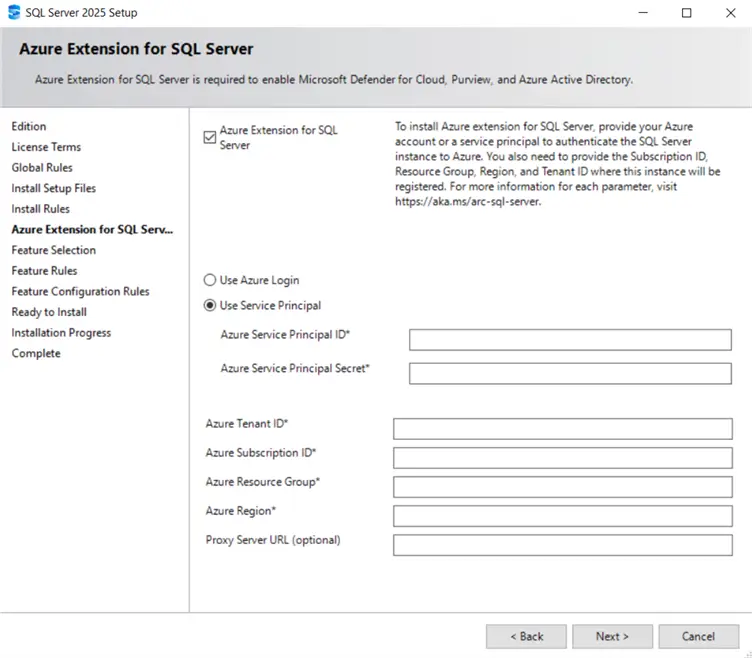Click the Azure Region input box
Image resolution: width=752 pixels, height=658 pixels.
(x=563, y=516)
